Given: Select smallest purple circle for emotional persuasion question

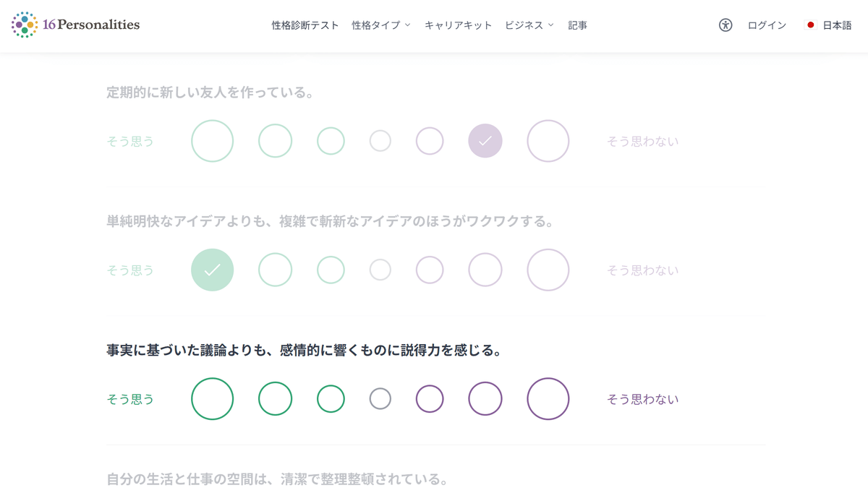Looking at the screenshot, I should [430, 399].
